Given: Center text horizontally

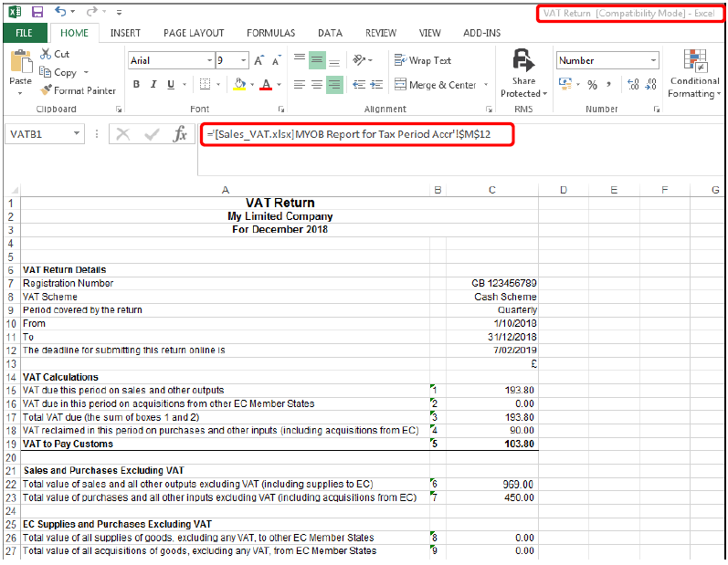Looking at the screenshot, I should pos(317,84).
